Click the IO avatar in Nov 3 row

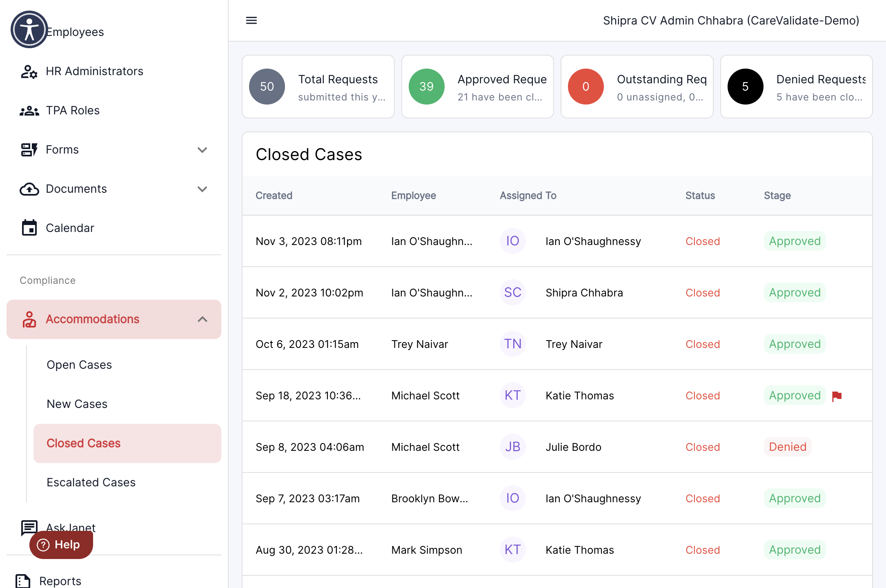point(513,241)
